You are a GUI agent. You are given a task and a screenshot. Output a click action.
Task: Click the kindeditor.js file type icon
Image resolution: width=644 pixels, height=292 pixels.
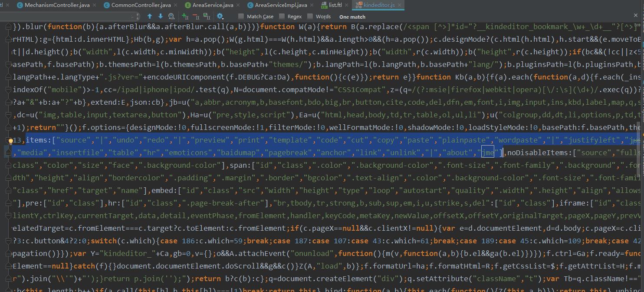359,5
